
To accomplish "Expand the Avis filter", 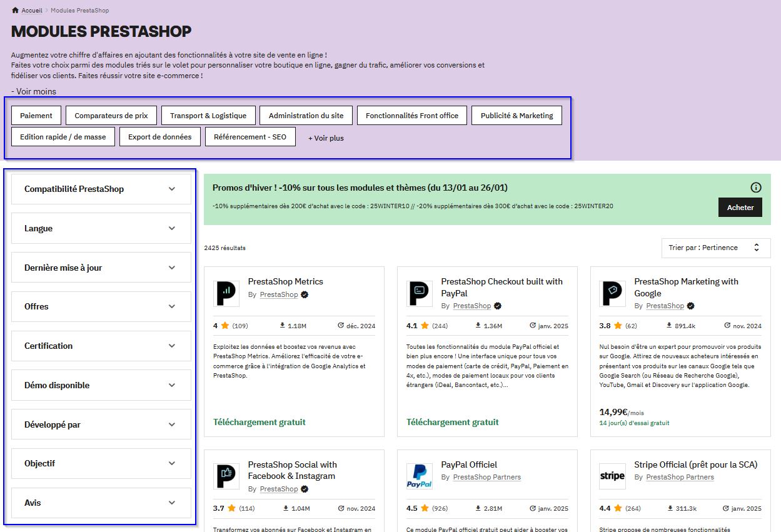I will [x=101, y=503].
